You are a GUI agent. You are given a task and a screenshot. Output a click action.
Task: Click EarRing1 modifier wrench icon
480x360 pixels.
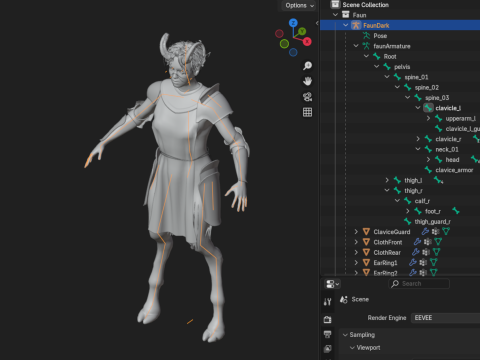[x=413, y=262]
